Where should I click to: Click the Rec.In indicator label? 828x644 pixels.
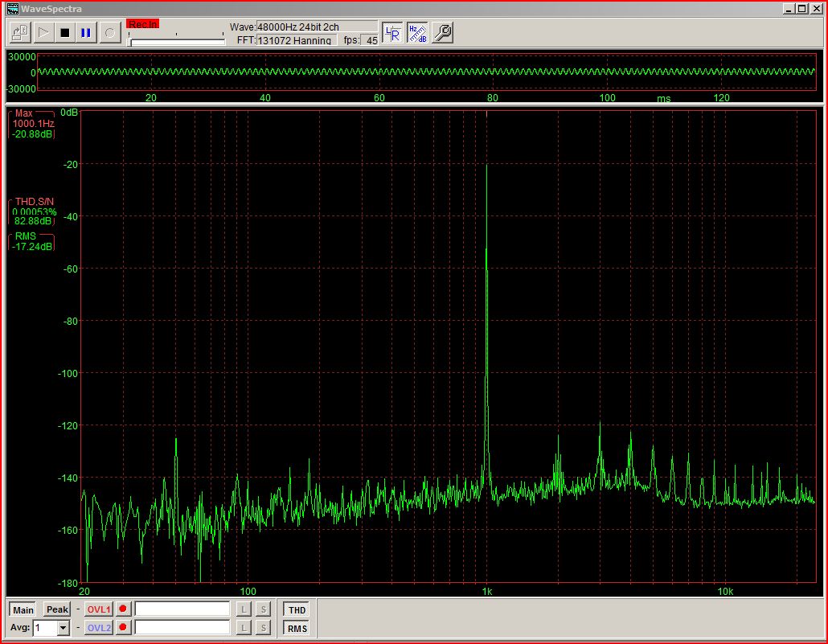click(142, 24)
